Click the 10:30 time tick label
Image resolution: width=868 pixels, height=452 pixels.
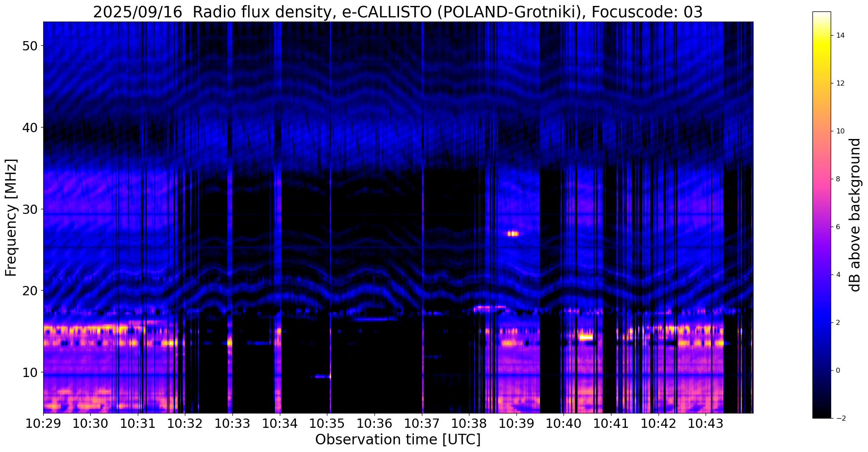[x=90, y=423]
